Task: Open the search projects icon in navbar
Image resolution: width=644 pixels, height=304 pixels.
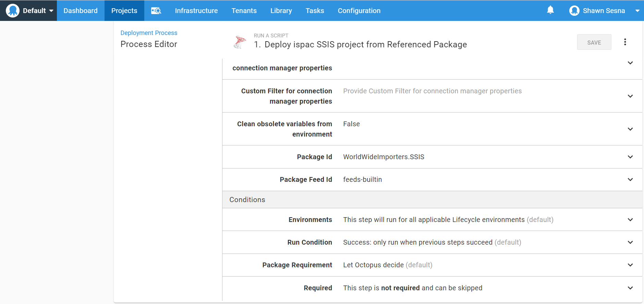Action: point(156,11)
